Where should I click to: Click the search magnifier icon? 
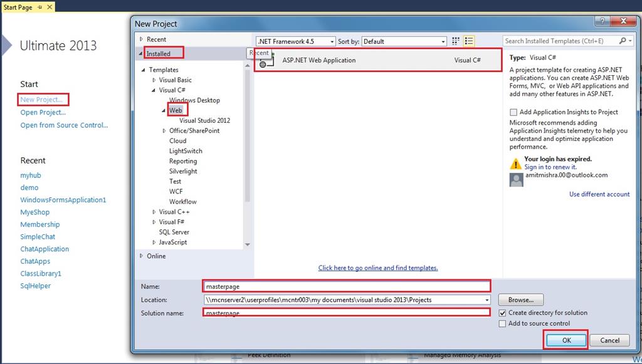[623, 41]
